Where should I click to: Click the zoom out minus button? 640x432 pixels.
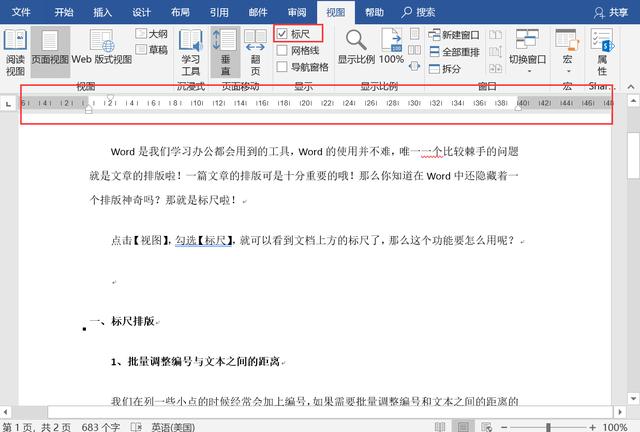coord(504,427)
